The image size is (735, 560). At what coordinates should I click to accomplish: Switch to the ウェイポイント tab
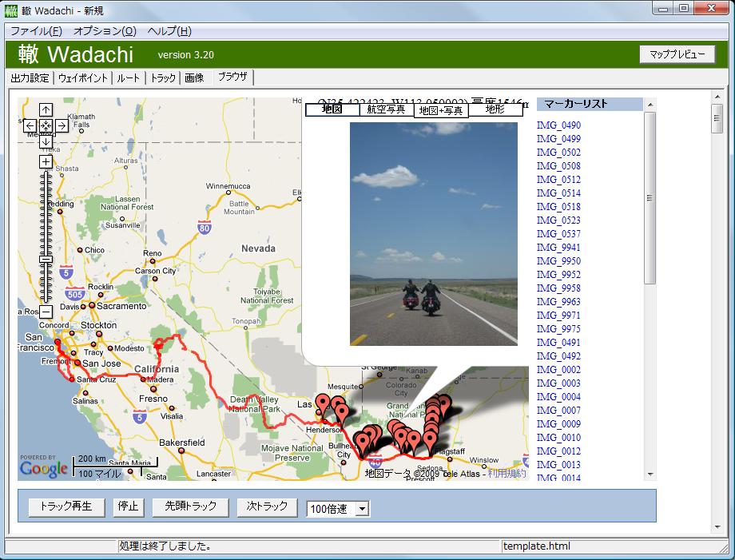(84, 78)
